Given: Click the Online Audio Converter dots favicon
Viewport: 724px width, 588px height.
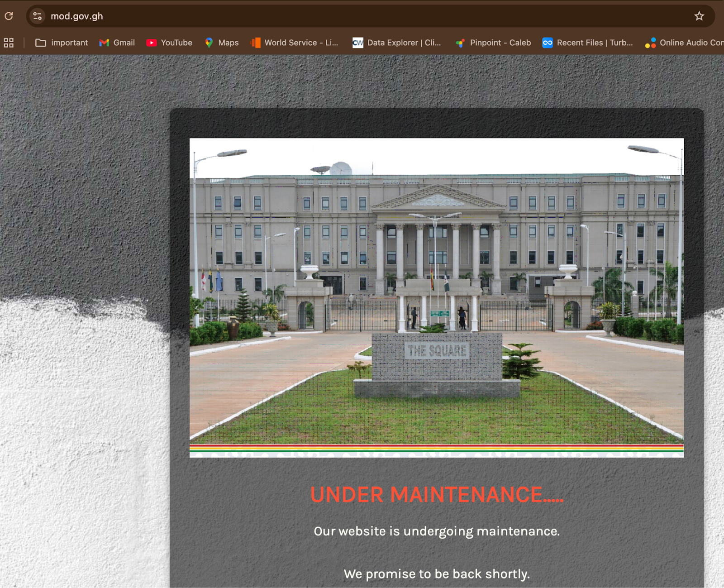Looking at the screenshot, I should coord(651,43).
